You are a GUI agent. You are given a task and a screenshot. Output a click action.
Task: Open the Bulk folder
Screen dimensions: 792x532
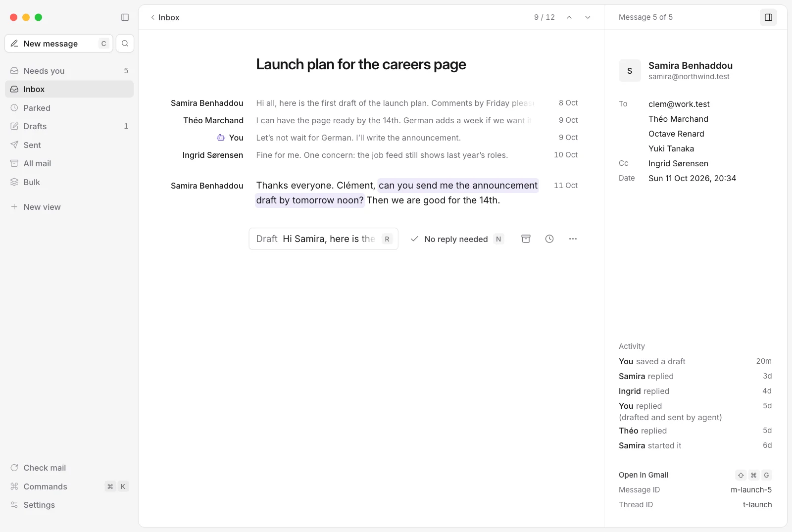(69, 182)
